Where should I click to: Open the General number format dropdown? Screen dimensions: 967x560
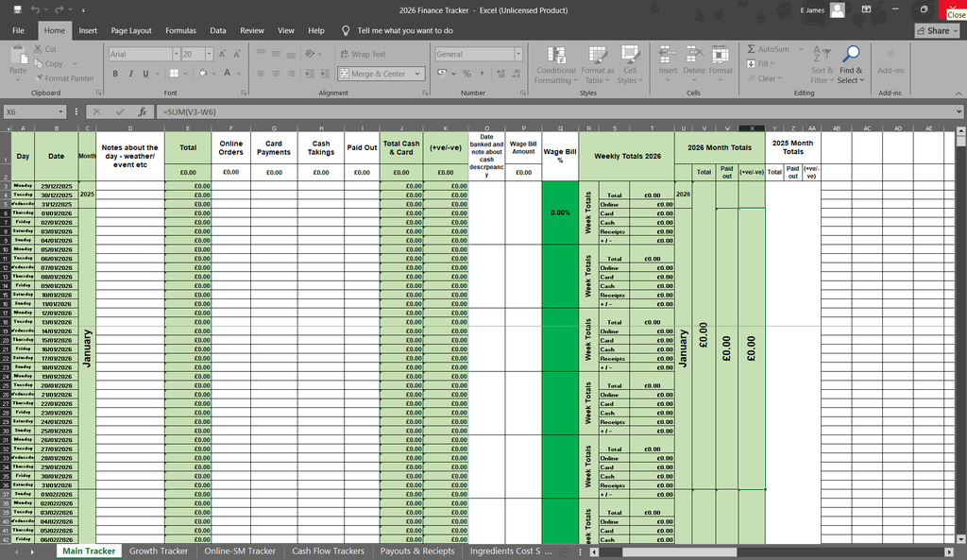coord(519,55)
